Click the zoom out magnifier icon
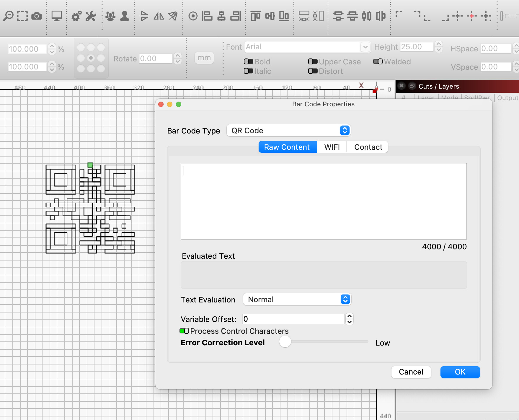The image size is (519, 420). click(8, 16)
